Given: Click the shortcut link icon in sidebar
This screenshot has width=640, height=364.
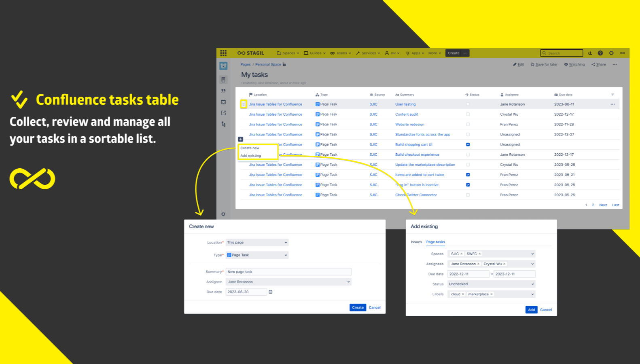Looking at the screenshot, I should [223, 113].
